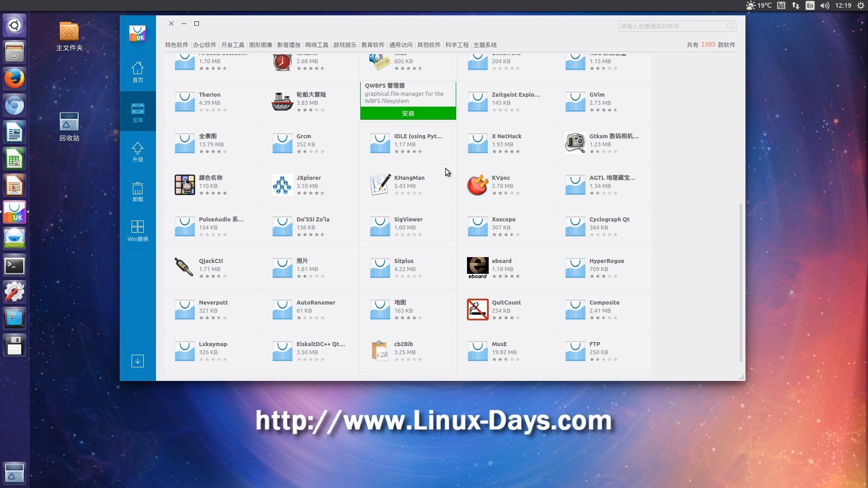The height and width of the screenshot is (488, 868).
Task: Launch Firefox from the Ubuntu dock
Action: tap(14, 79)
